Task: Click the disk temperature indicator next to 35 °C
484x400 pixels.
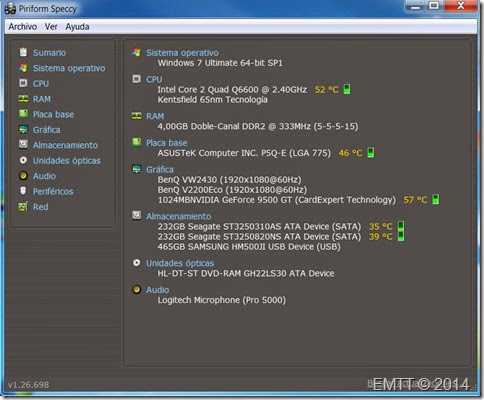Action: [401, 226]
